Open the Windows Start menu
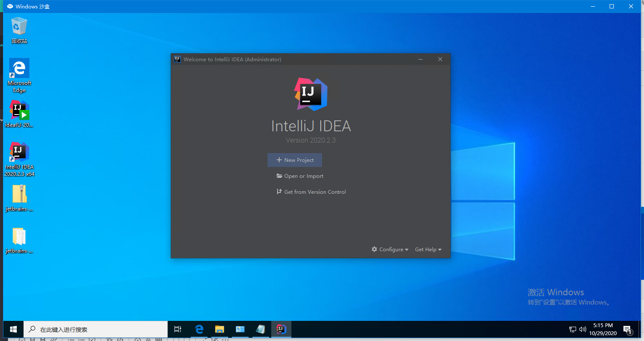This screenshot has height=341, width=644. point(13,329)
